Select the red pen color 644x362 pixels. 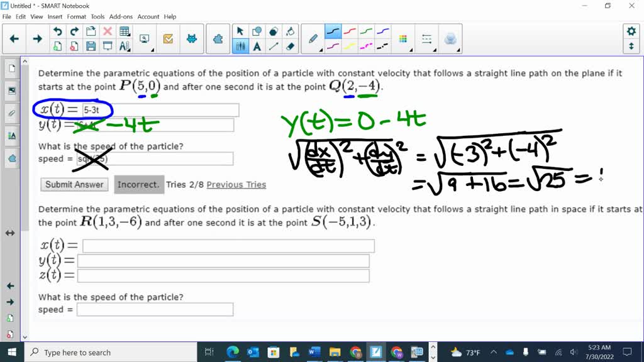point(350,30)
